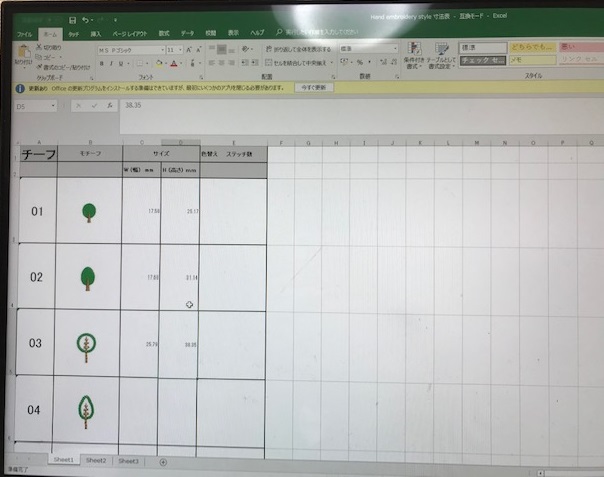This screenshot has width=604, height=477.
Task: Open Conditional Formatting (条件付き書式)
Action: click(414, 55)
